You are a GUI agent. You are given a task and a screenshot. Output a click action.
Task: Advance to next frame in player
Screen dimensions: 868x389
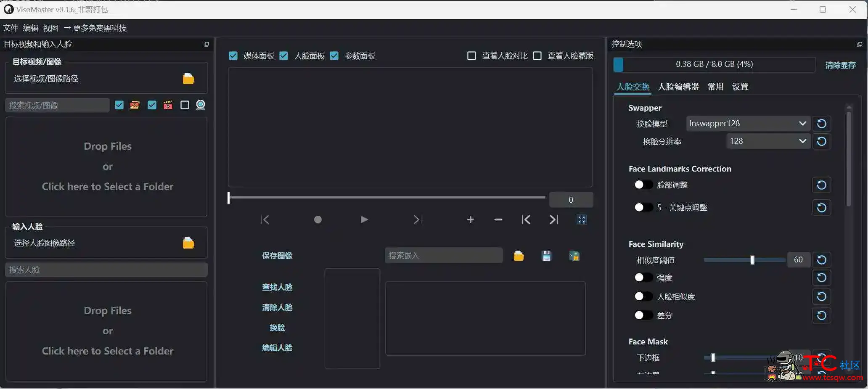417,220
